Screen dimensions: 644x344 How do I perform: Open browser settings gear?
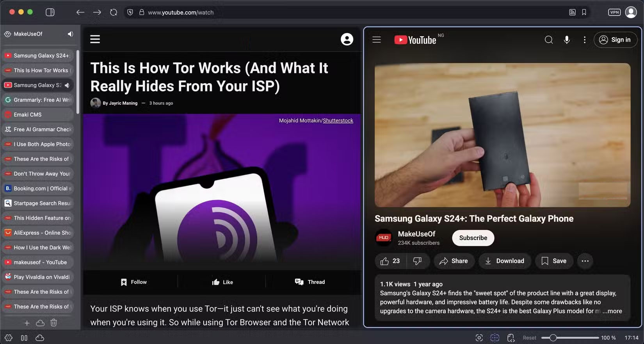coord(9,338)
